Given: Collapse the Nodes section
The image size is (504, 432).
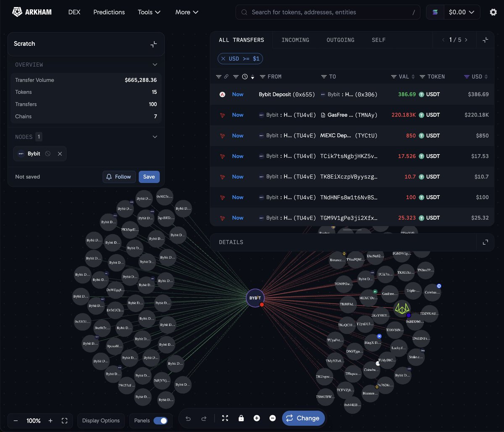Looking at the screenshot, I should click(x=155, y=137).
